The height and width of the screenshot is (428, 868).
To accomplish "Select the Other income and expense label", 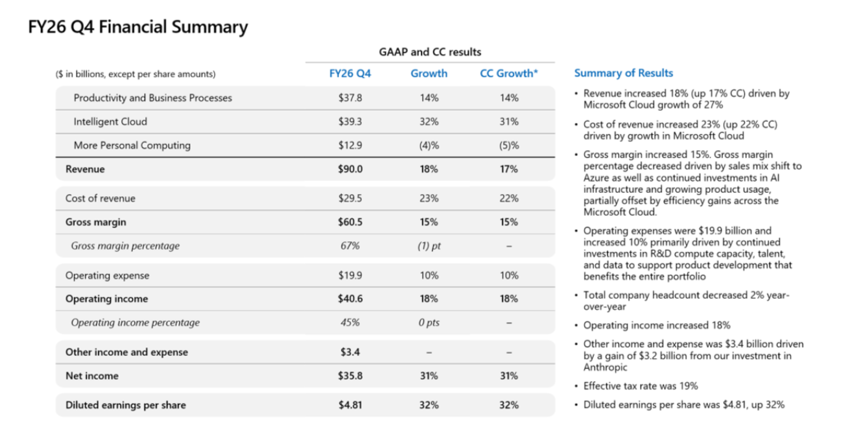I will click(x=126, y=352).
